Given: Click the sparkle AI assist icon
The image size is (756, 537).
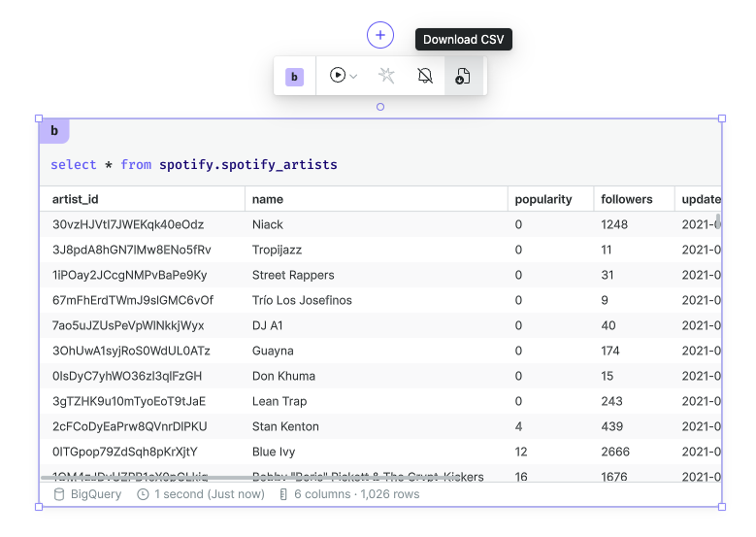Looking at the screenshot, I should click(x=386, y=76).
